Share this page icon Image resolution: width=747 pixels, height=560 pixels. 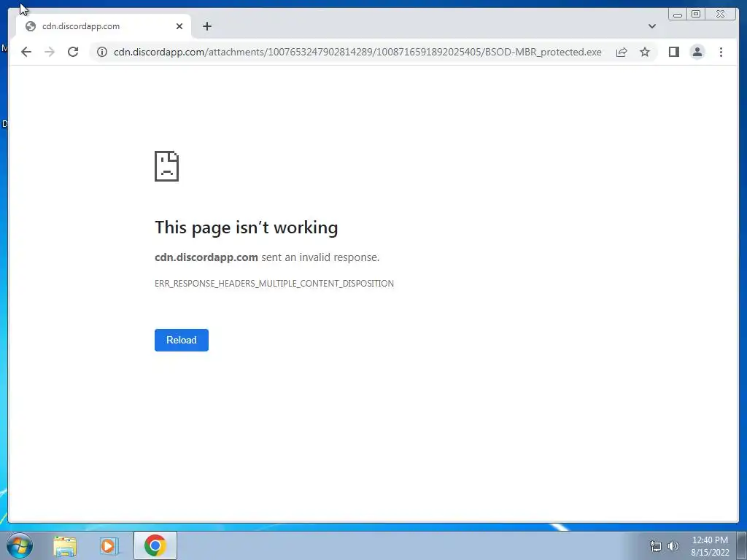pyautogui.click(x=622, y=52)
